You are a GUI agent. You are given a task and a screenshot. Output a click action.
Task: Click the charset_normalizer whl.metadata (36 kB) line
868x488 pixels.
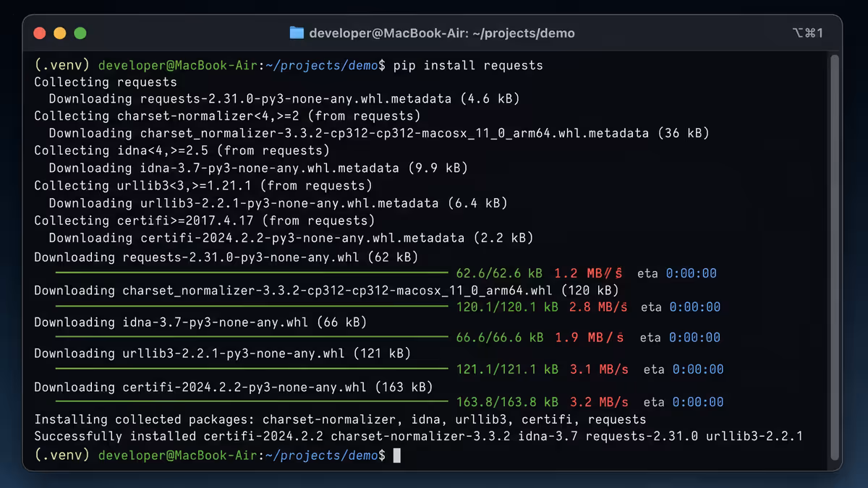coord(379,133)
